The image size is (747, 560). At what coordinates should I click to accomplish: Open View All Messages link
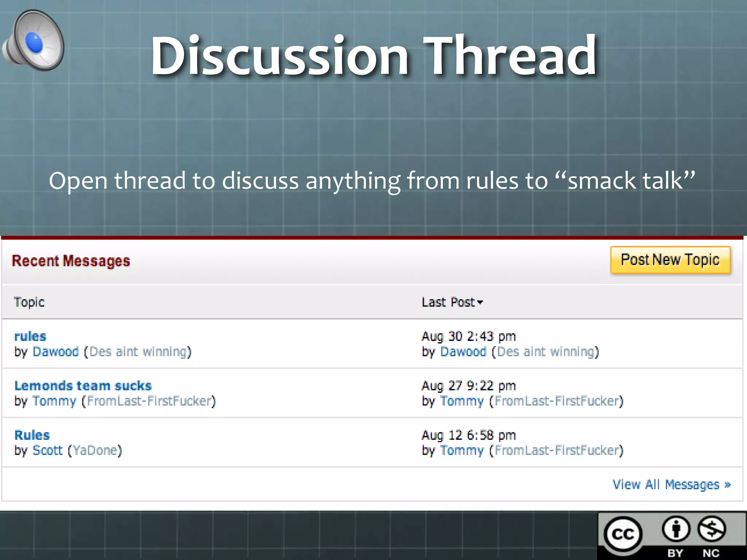coord(671,485)
